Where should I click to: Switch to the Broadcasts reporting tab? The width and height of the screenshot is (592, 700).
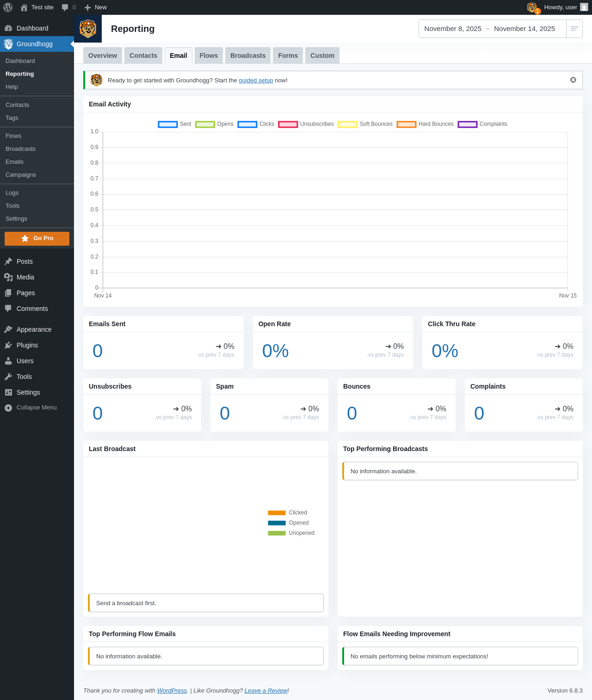click(248, 56)
